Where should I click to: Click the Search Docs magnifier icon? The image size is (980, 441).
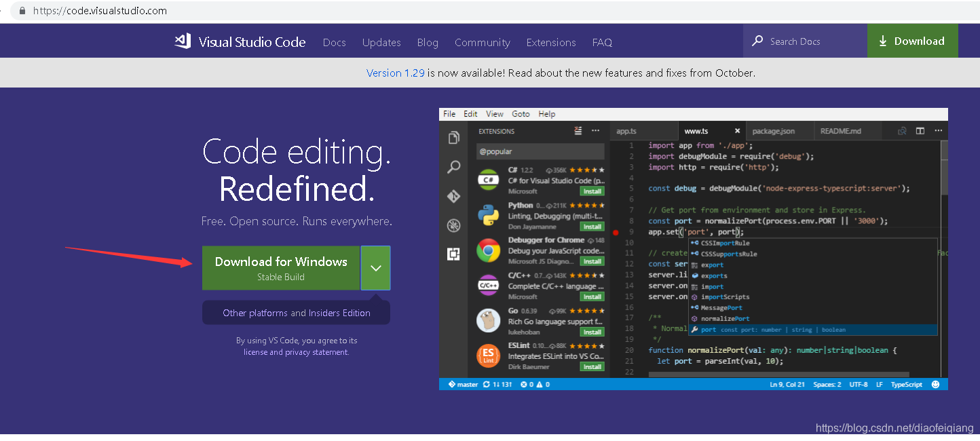click(x=757, y=41)
